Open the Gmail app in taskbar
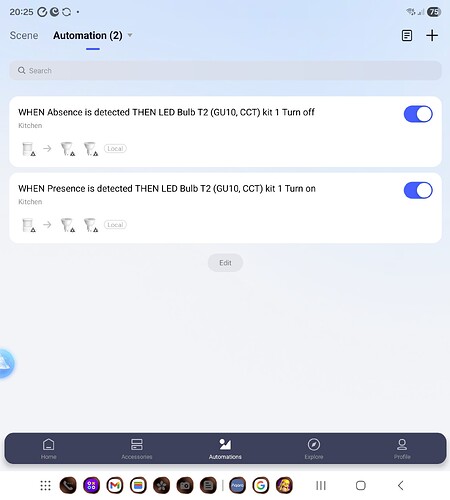The height and width of the screenshot is (500, 450). point(115,485)
